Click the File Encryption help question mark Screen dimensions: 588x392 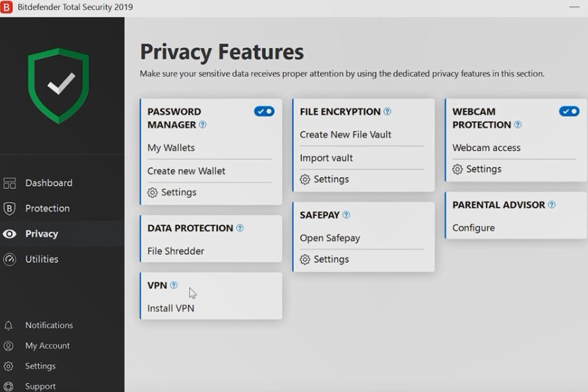click(386, 111)
